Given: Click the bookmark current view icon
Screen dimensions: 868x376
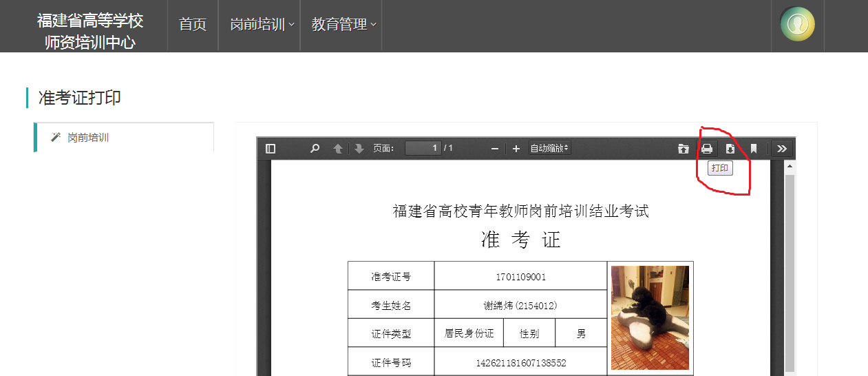Looking at the screenshot, I should tap(754, 149).
